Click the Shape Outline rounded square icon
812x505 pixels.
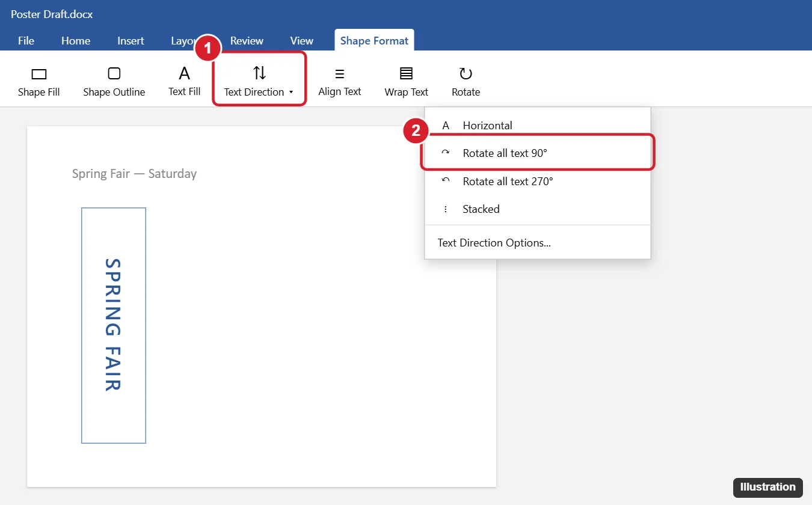[x=114, y=73]
